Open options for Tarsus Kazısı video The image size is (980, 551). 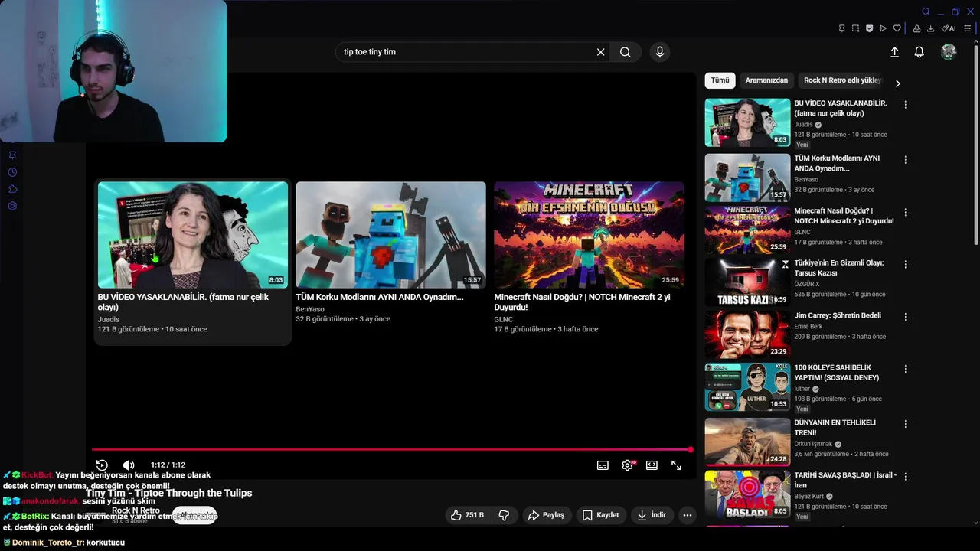pyautogui.click(x=906, y=264)
